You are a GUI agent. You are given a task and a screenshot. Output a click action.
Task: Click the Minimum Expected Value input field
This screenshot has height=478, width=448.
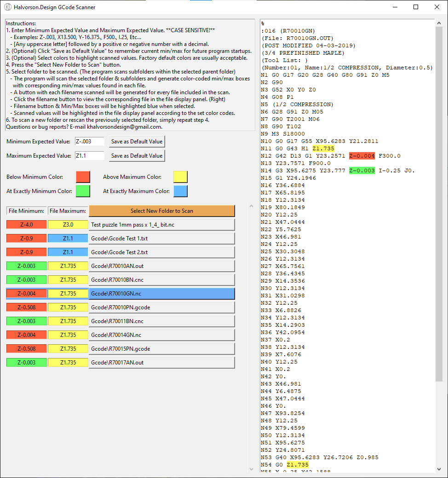(89, 142)
